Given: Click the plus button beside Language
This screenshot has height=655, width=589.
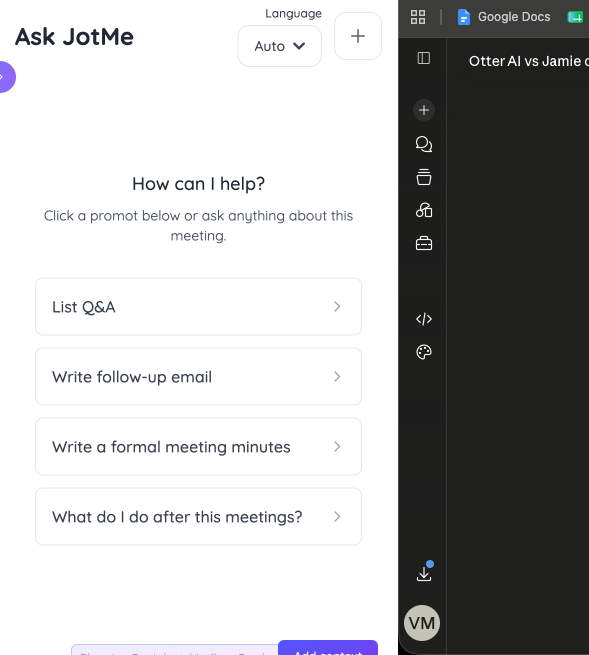Looking at the screenshot, I should 358,36.
